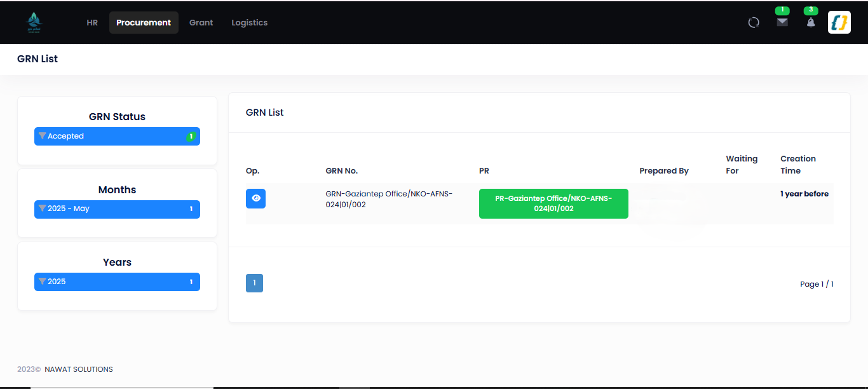
Task: Filter GRN list by Accepted status
Action: pos(117,136)
